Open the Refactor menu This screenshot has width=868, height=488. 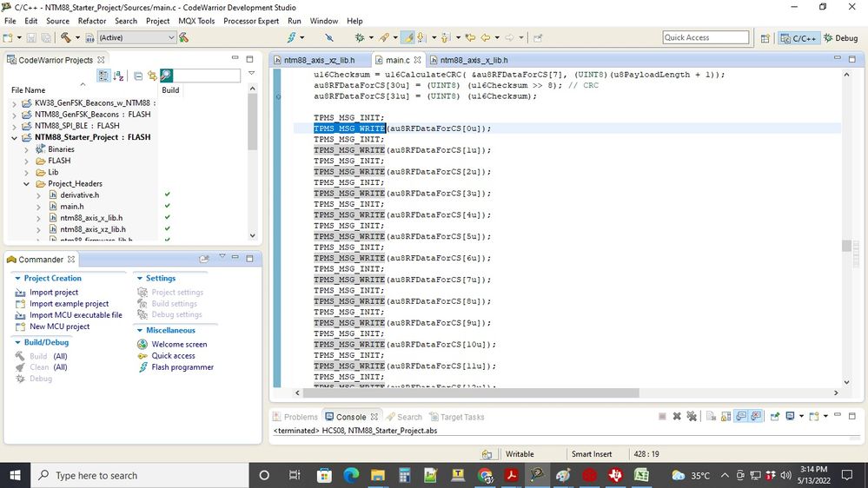[92, 21]
